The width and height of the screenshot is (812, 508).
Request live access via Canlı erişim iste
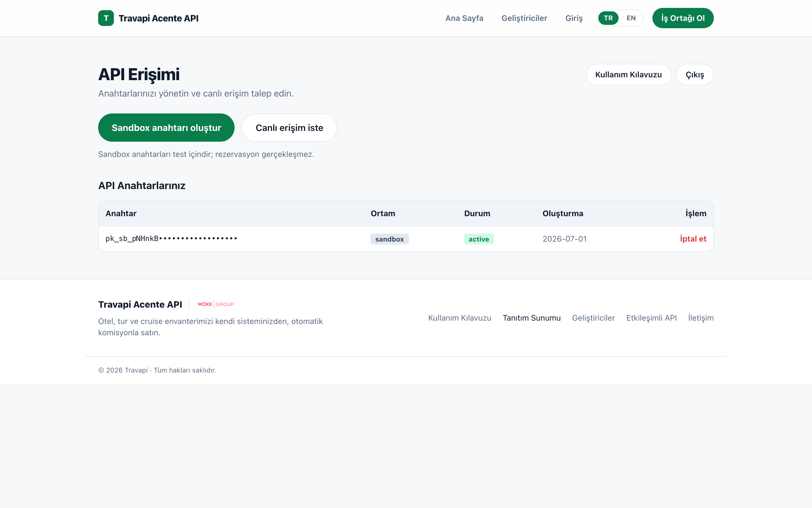289,128
